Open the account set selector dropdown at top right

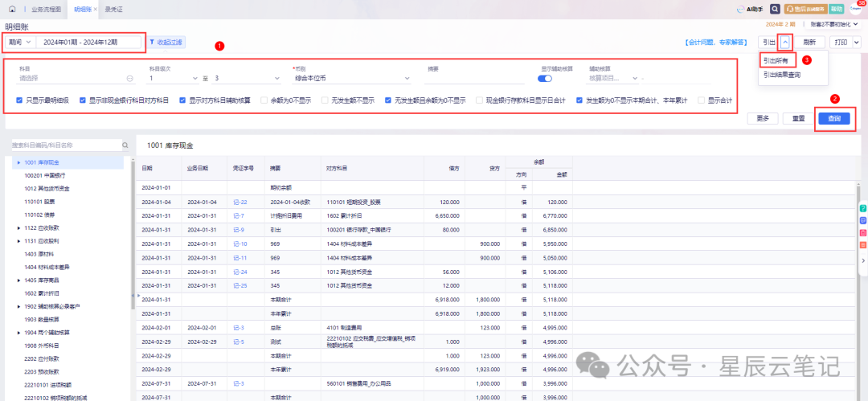(835, 25)
